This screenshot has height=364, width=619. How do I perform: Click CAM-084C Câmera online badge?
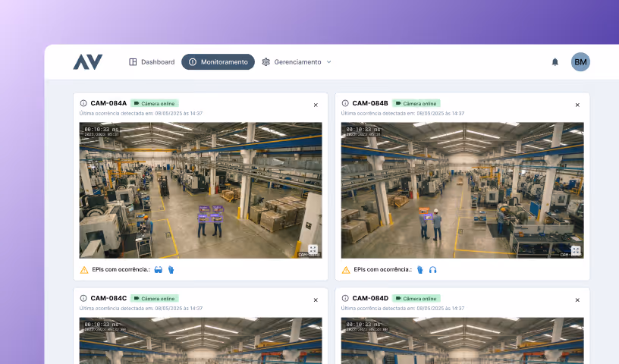point(154,299)
